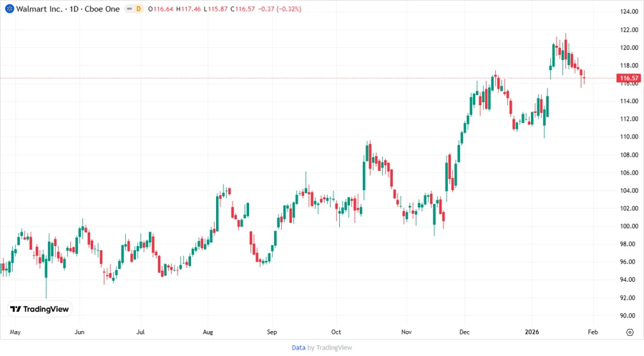The width and height of the screenshot is (644, 356).
Task: Click the 100.00 price axis label
Action: (629, 226)
